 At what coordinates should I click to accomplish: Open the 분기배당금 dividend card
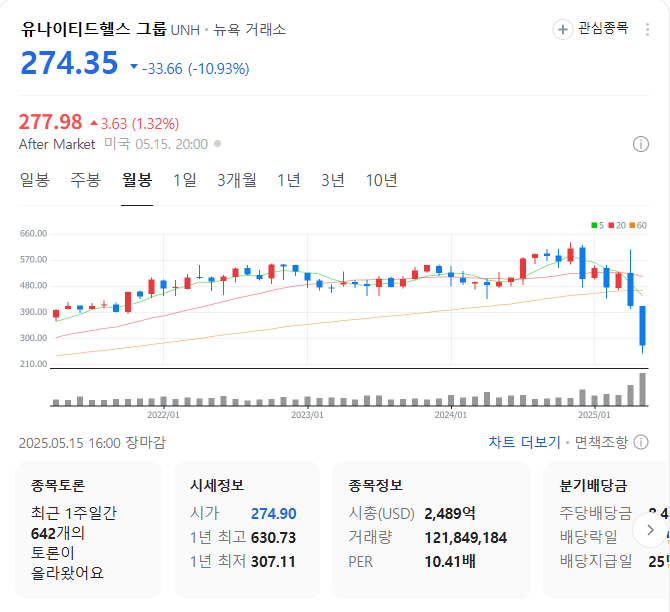pyautogui.click(x=606, y=530)
